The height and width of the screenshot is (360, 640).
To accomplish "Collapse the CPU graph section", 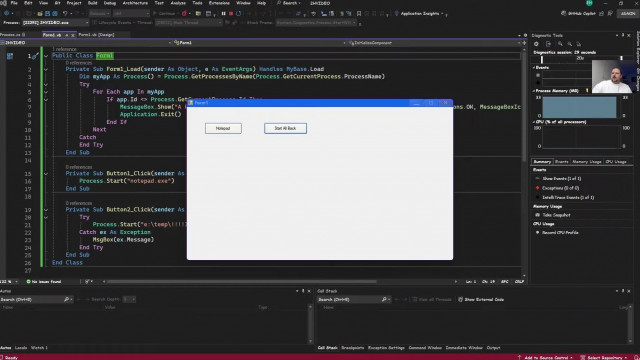I will pos(534,122).
